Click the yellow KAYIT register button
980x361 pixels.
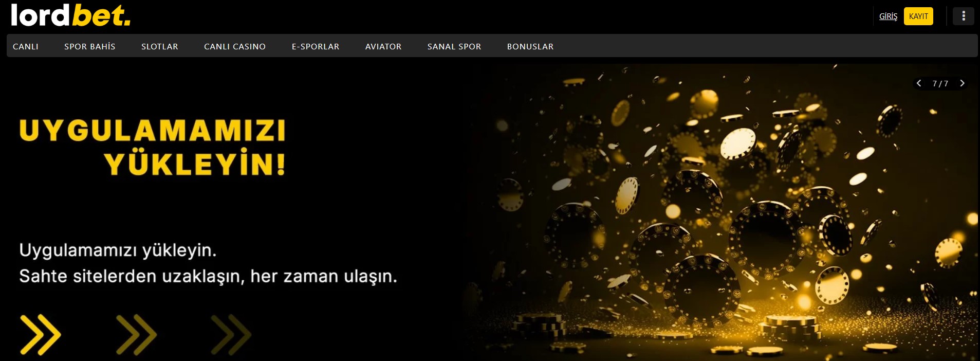(x=918, y=16)
